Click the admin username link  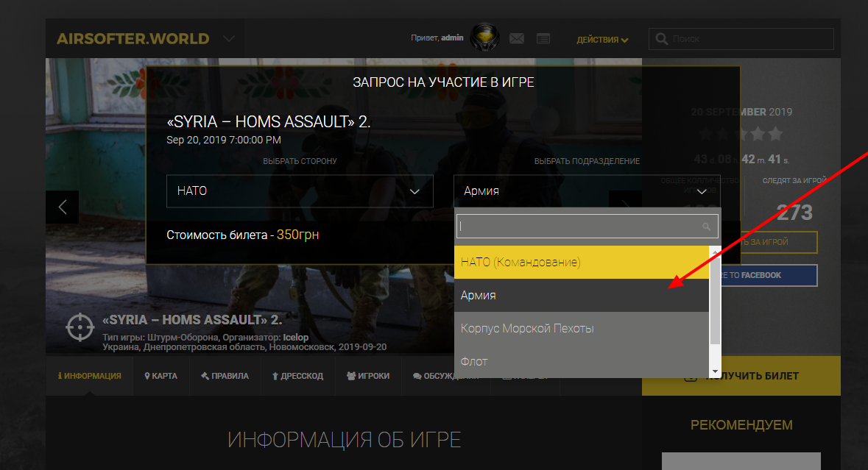point(452,38)
